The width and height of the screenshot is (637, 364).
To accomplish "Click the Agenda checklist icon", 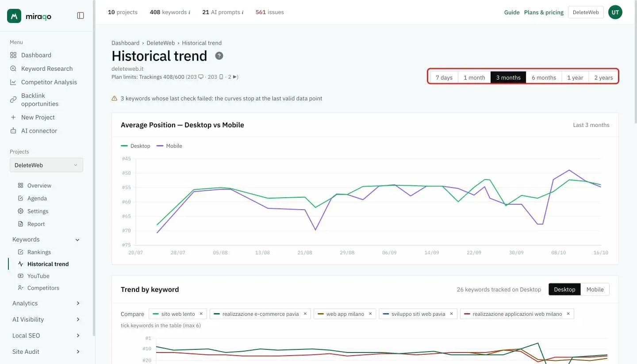I will coord(20,198).
